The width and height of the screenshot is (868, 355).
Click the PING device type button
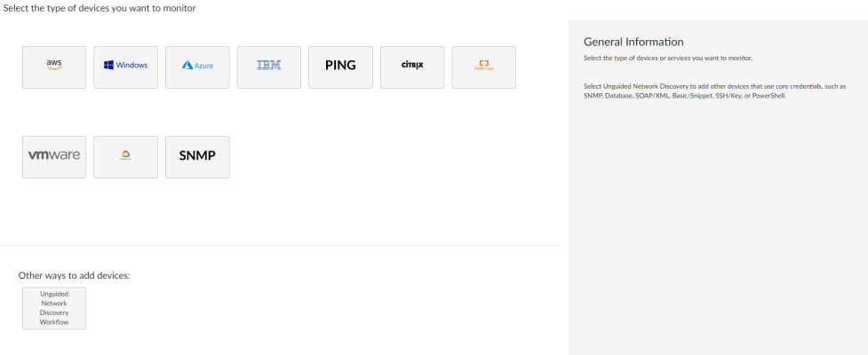[x=341, y=67]
